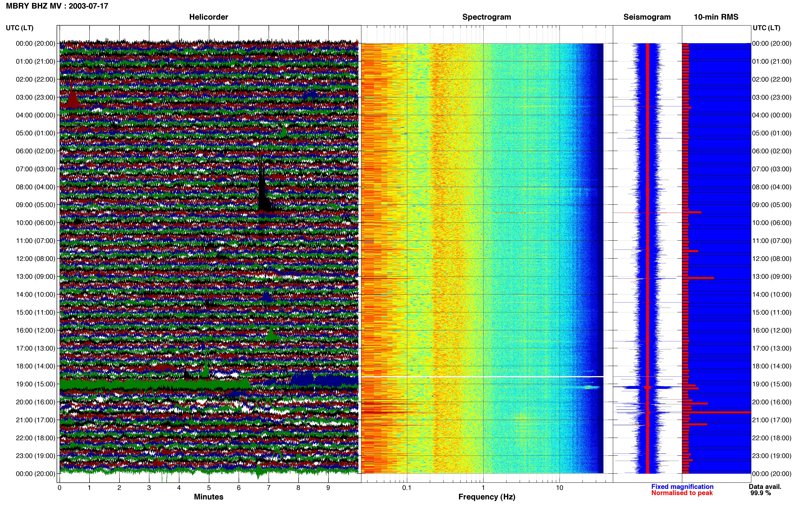This screenshot has width=812, height=508.
Task: Click the 'MBRY BHZ MV : 2003-07-17' title
Action: pyautogui.click(x=57, y=6)
